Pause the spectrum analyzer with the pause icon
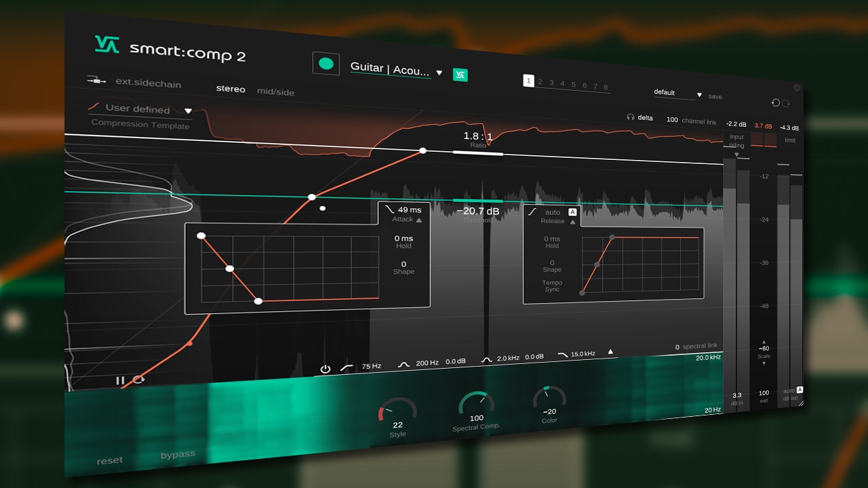The width and height of the screenshot is (868, 488). 119,380
